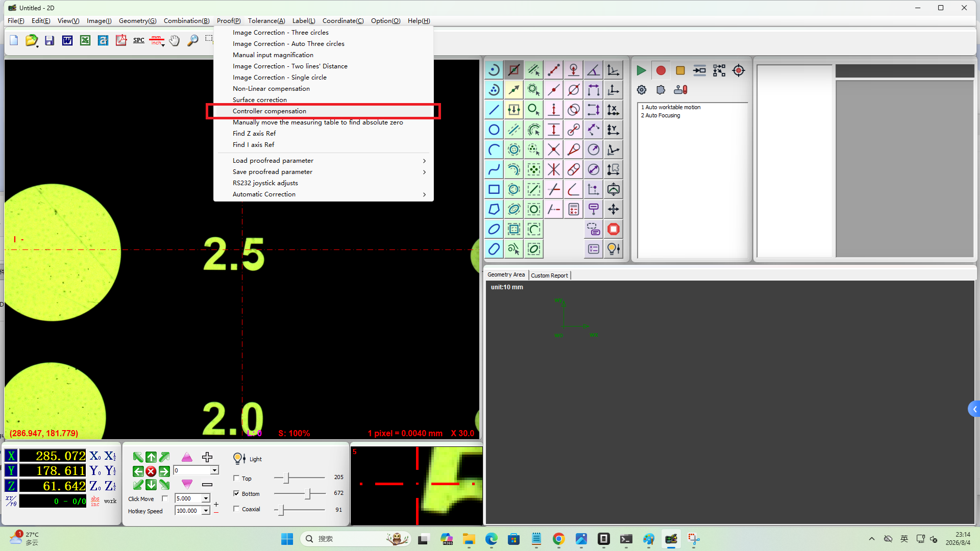Image resolution: width=980 pixels, height=551 pixels.
Task: Click the red octagon stop icon
Action: tap(613, 229)
